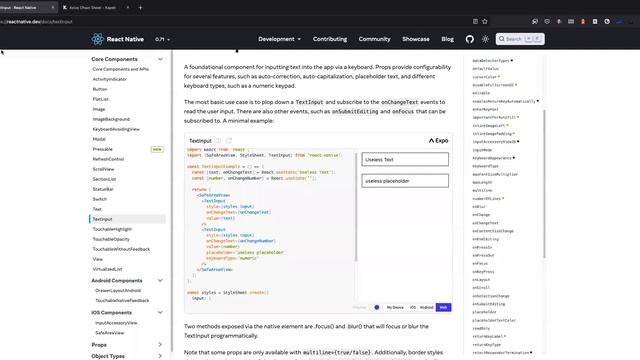The width and height of the screenshot is (640, 360).
Task: Click the Useless Text input field
Action: pyautogui.click(x=405, y=159)
